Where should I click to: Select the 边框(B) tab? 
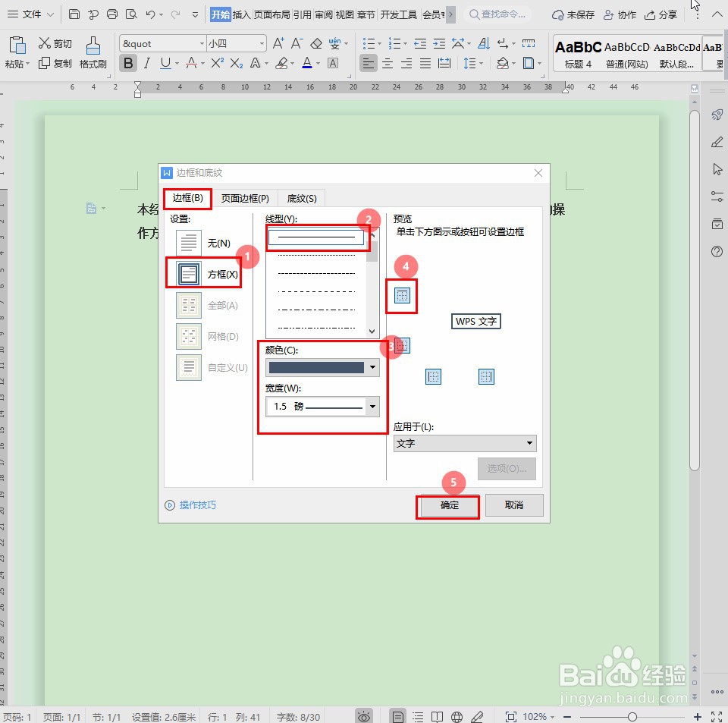tap(187, 198)
